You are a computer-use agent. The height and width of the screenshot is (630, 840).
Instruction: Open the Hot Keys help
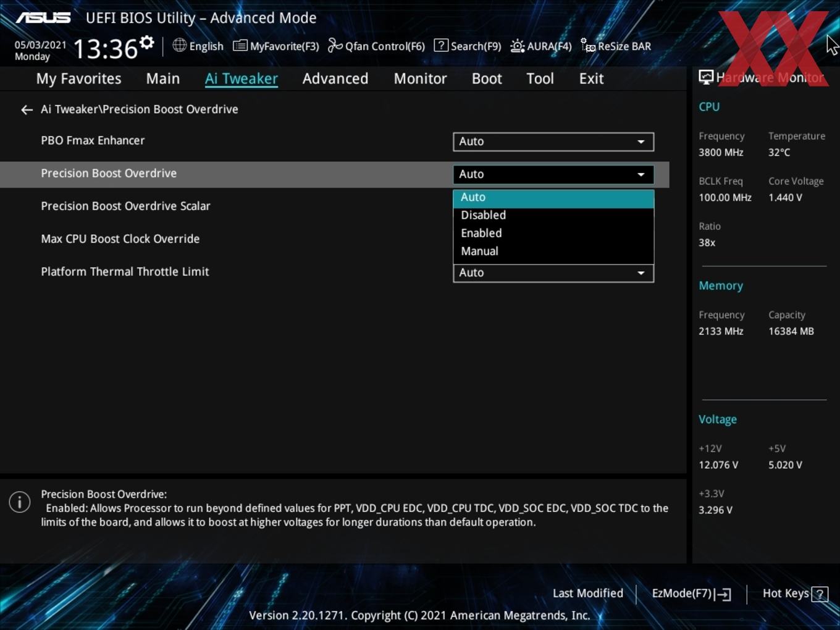[795, 594]
